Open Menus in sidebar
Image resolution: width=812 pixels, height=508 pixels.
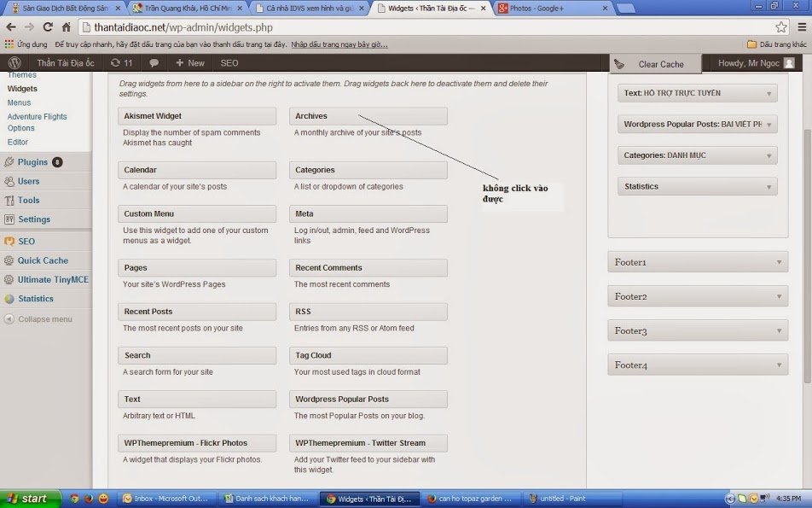click(19, 102)
